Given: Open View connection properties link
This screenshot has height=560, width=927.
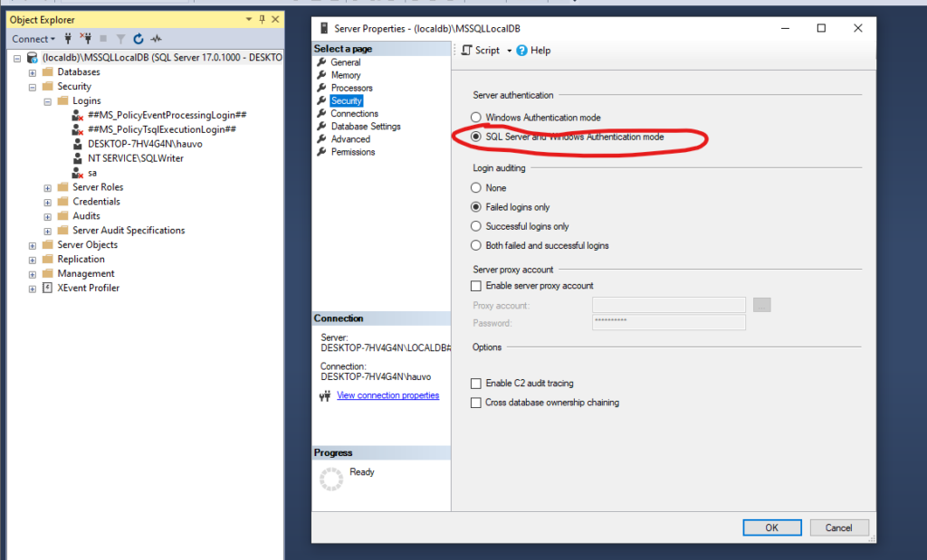Looking at the screenshot, I should [x=387, y=395].
